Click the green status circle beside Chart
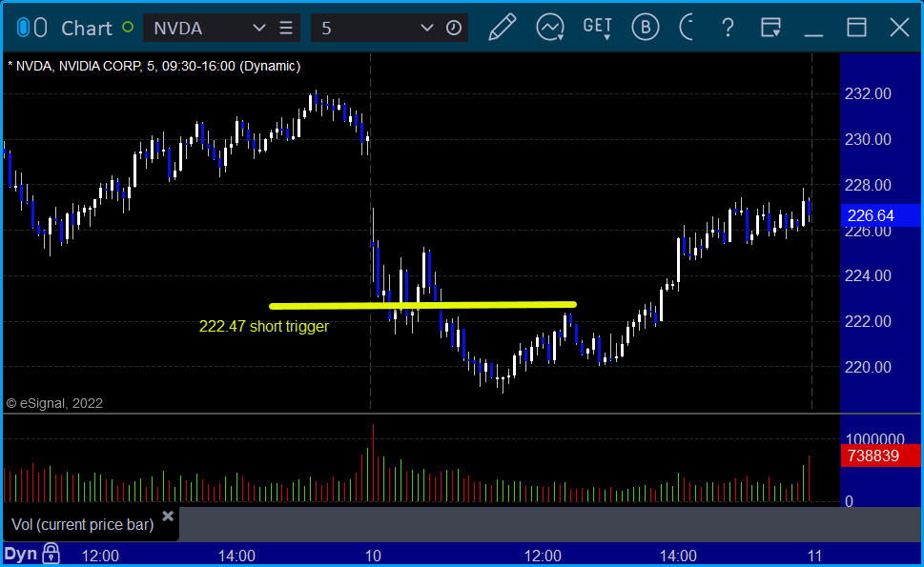 tap(127, 27)
